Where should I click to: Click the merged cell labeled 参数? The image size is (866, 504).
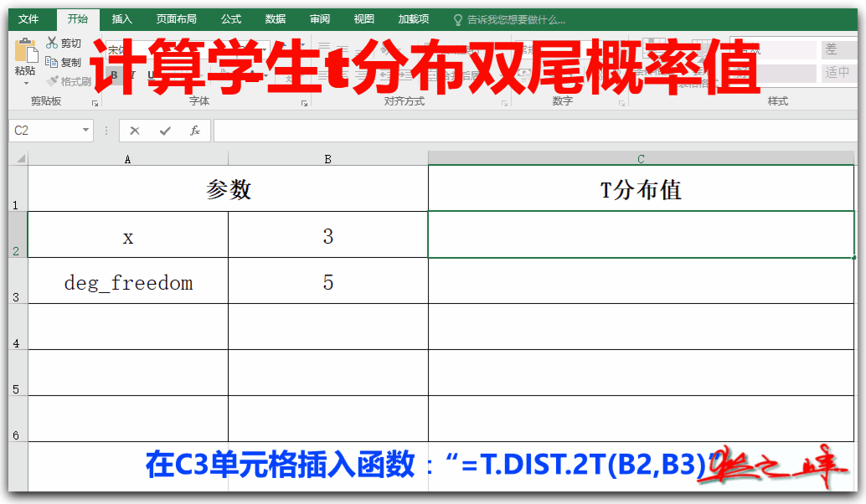(228, 188)
